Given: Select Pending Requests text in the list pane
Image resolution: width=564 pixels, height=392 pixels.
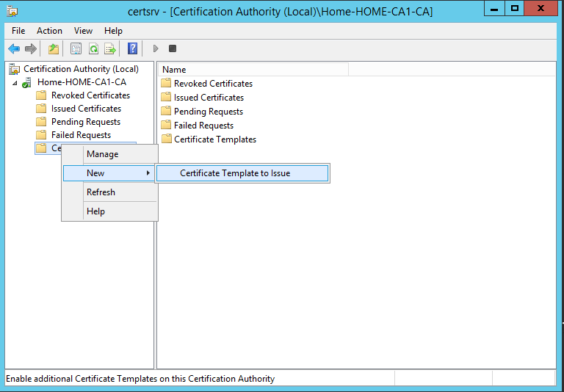Looking at the screenshot, I should 209,112.
